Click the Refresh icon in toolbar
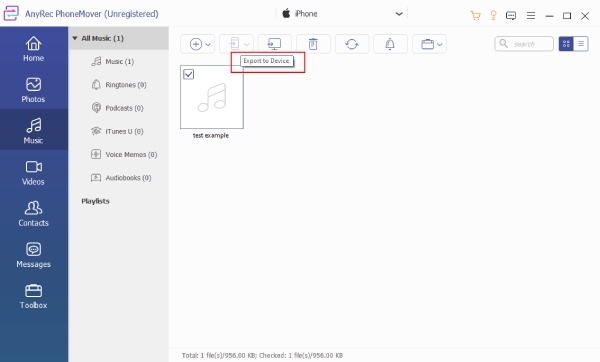600x362 pixels. coord(352,44)
